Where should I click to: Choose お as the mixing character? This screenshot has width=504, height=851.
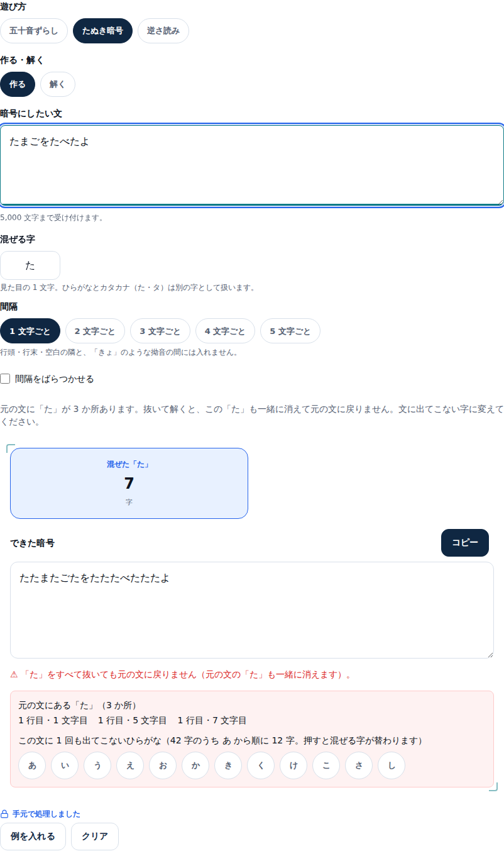[x=163, y=765]
